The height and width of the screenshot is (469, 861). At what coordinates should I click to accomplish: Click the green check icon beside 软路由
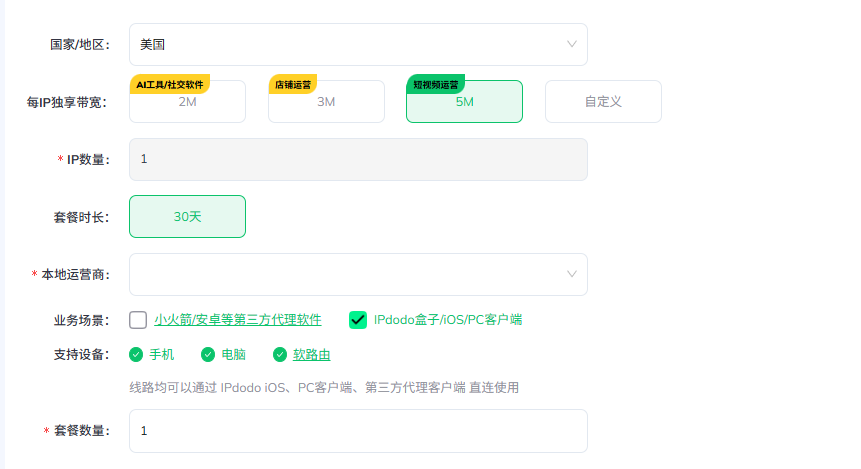coord(280,355)
